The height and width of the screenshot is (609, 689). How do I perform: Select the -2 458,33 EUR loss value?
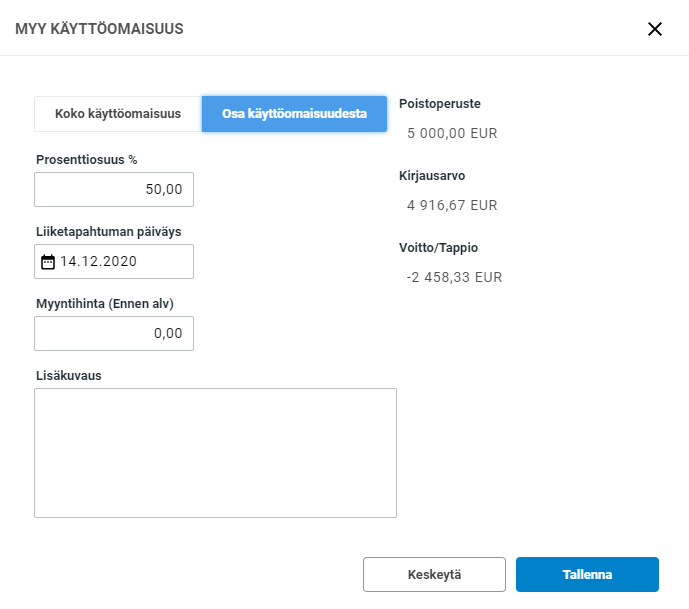[454, 277]
